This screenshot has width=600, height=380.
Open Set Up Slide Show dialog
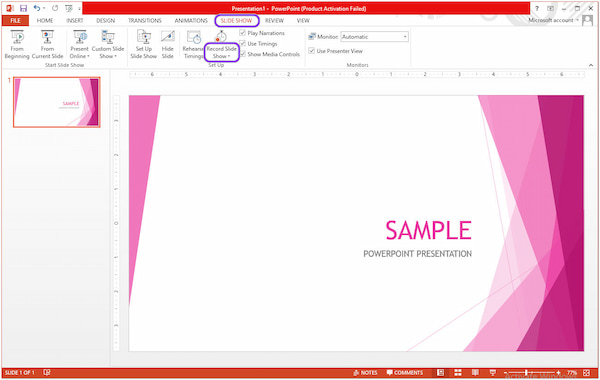point(143,45)
